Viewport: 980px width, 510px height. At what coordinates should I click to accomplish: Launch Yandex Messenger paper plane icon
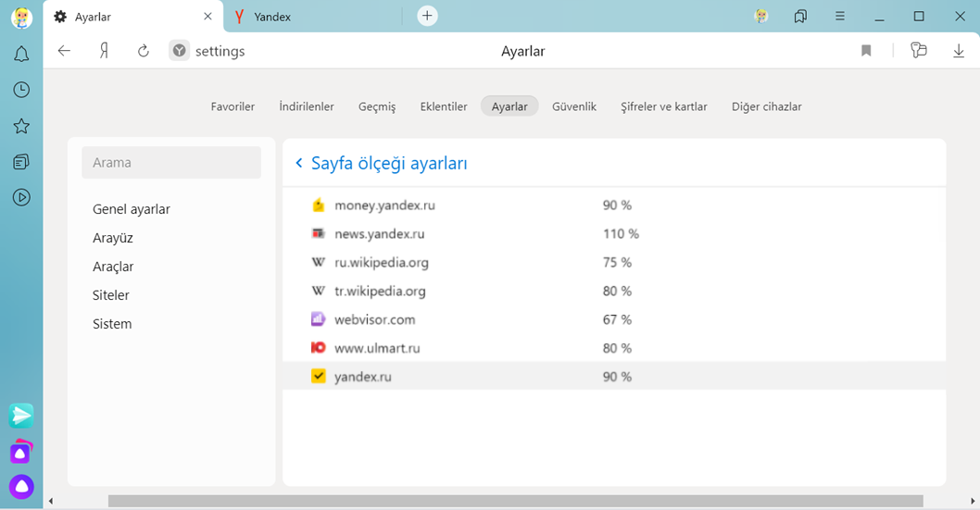pos(21,415)
